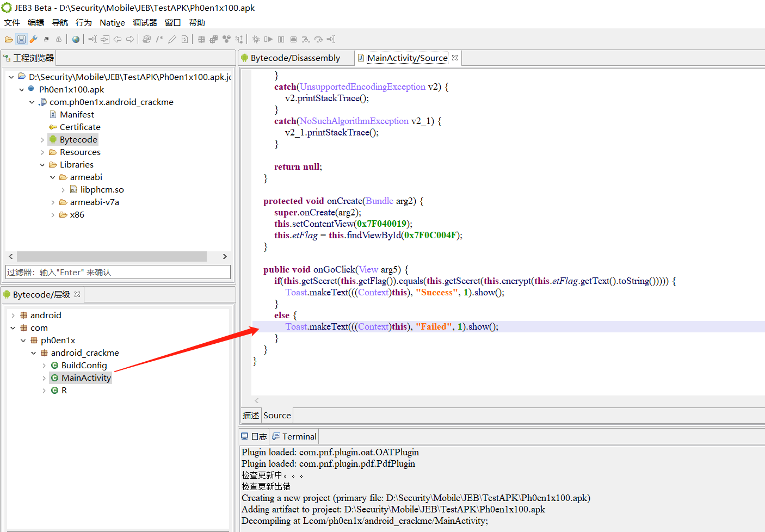Screen dimensions: 765x532
Task: Click the debugger run/resume icon
Action: click(268, 39)
